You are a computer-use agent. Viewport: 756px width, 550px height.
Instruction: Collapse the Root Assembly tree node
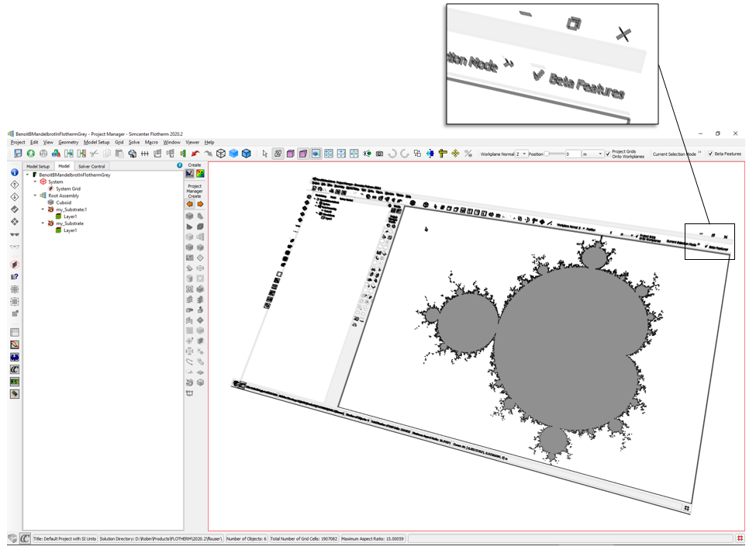point(35,195)
